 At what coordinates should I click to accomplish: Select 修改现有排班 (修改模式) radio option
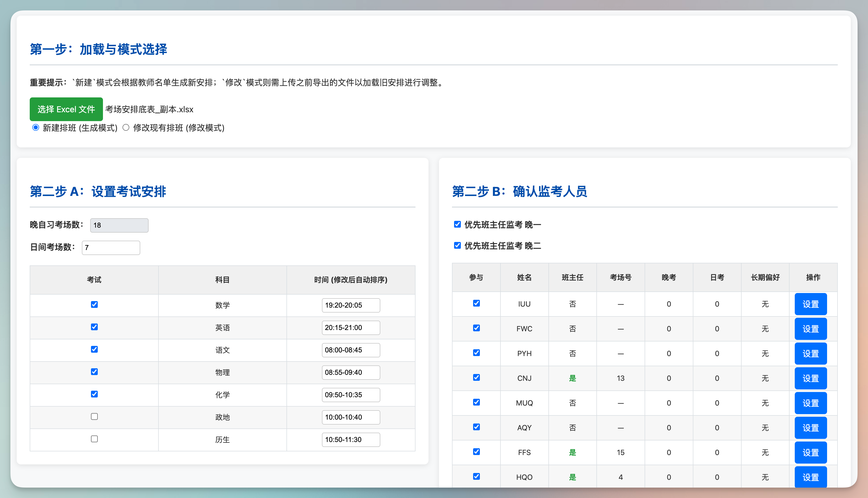tap(126, 128)
